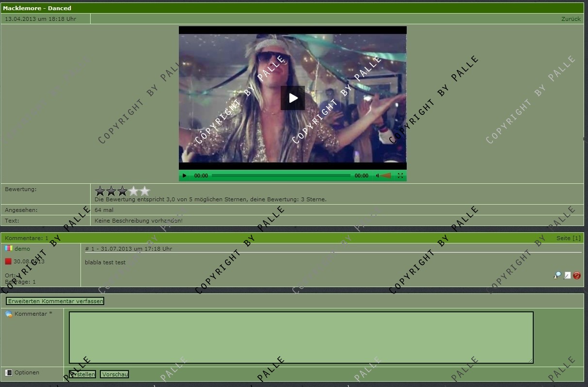Image resolution: width=588 pixels, height=387 pixels.
Task: Toggle fullscreen in the video player
Action: tap(400, 176)
